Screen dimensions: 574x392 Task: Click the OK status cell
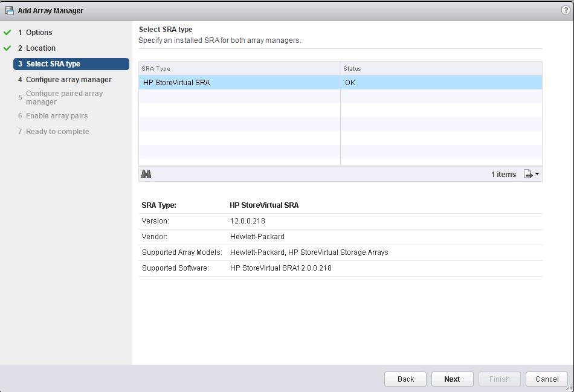click(x=441, y=82)
